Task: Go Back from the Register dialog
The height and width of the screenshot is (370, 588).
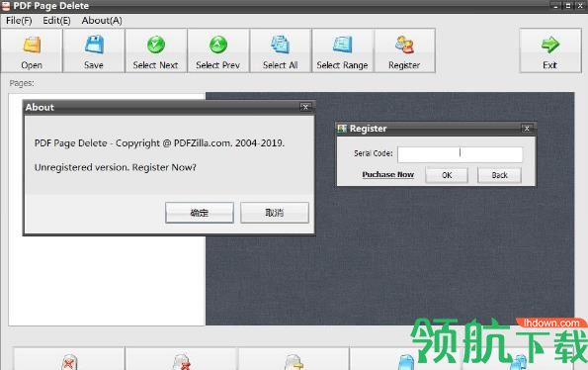Action: [x=499, y=175]
